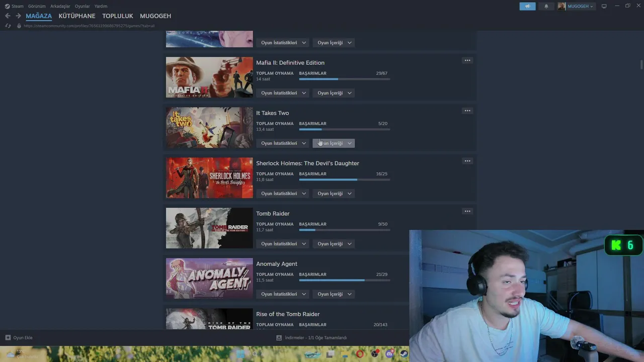Open the It Takes Two title link
The image size is (644, 362).
(273, 113)
